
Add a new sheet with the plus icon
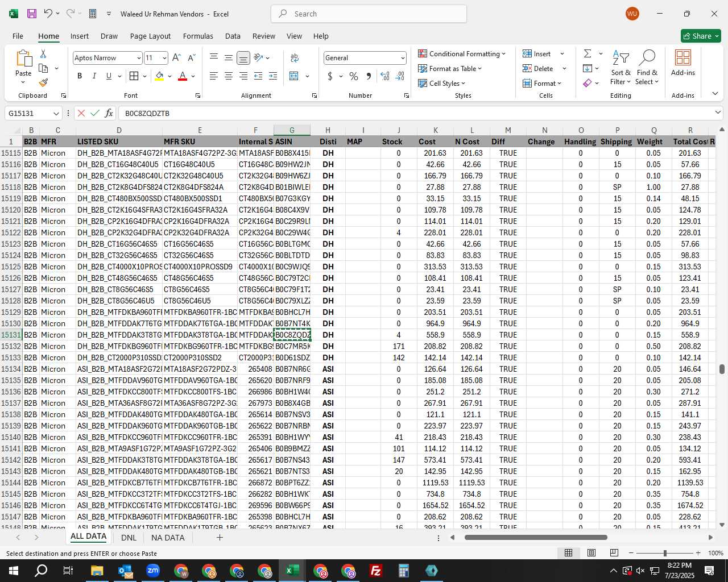click(x=220, y=538)
